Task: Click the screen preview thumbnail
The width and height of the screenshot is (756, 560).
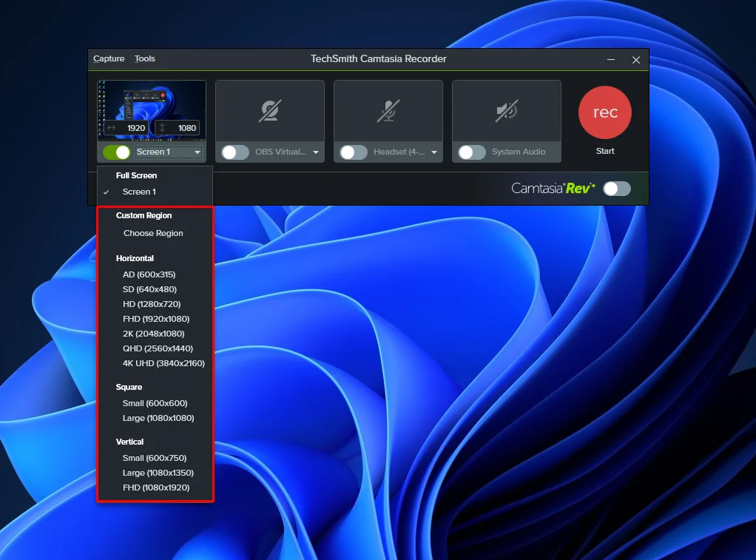Action: click(152, 110)
